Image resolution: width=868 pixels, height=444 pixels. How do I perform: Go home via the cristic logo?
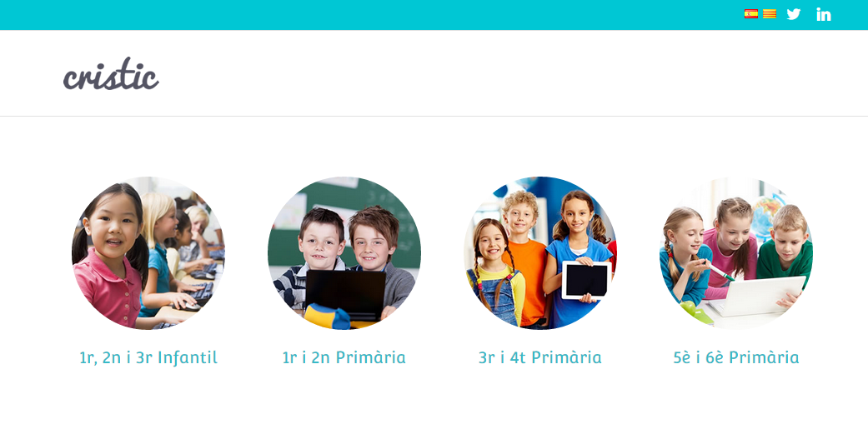111,73
